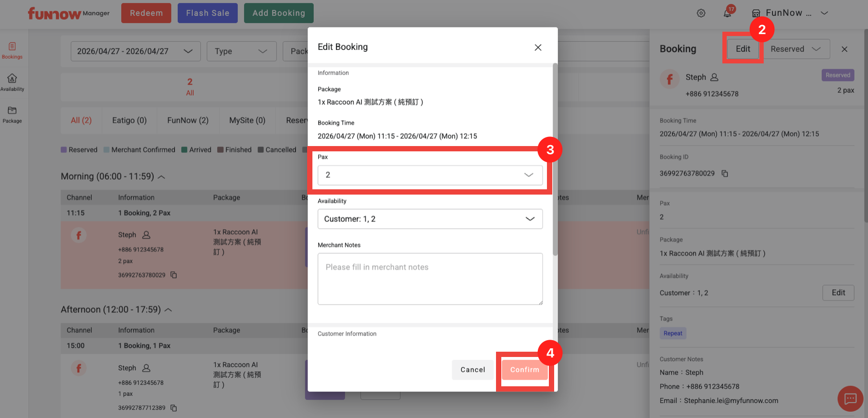Expand the Pax dropdown

430,175
